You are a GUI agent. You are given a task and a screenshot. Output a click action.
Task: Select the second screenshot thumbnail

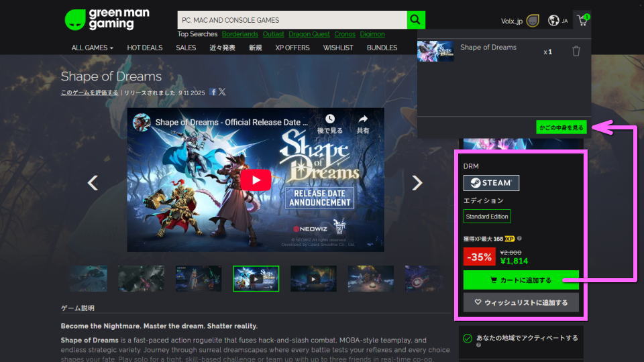142,279
